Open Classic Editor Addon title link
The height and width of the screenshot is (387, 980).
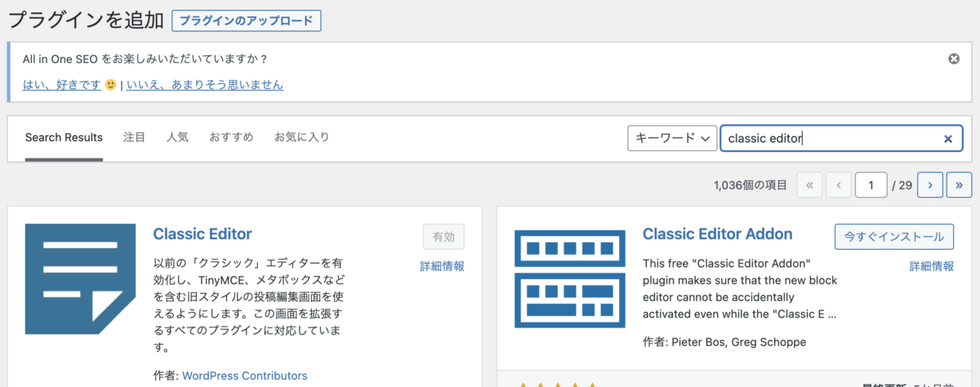tap(718, 234)
